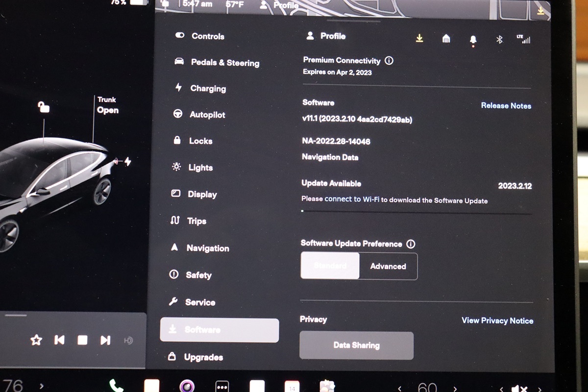Select Advanced software update preference
Viewport: 588px width, 392px height.
pos(388,266)
